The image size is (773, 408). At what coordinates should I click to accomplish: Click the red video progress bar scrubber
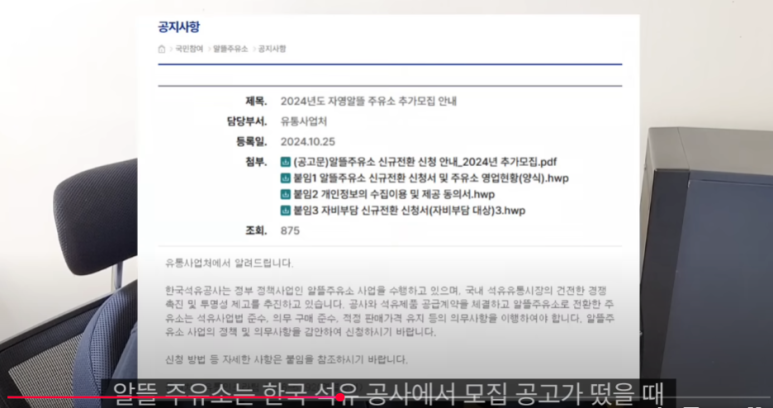[x=340, y=397]
